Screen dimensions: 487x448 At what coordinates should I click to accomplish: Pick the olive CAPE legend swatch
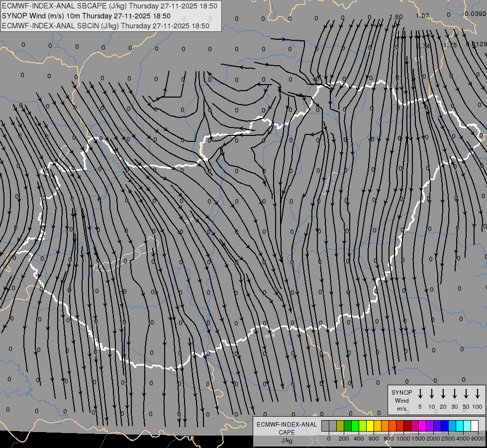pyautogui.click(x=340, y=426)
